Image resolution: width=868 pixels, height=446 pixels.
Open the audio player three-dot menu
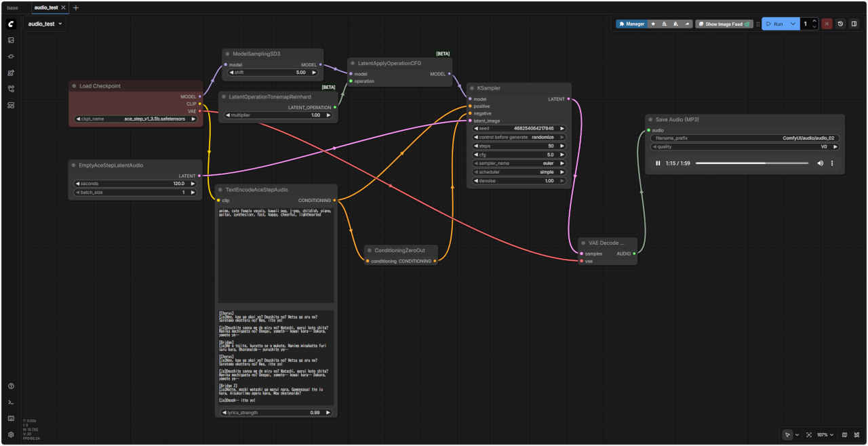[832, 163]
